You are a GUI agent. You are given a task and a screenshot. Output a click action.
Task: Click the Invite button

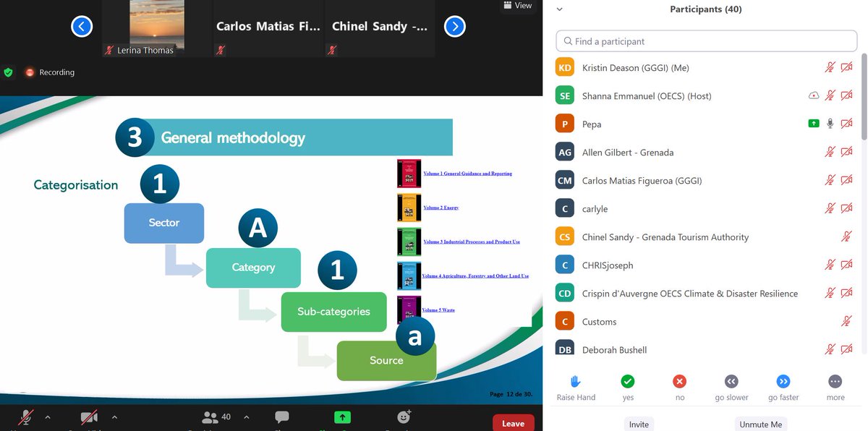point(639,424)
